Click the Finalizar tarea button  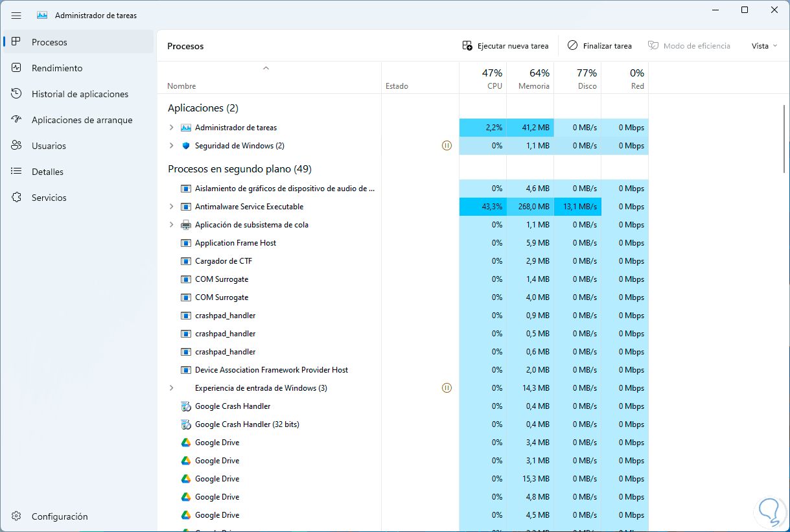[x=599, y=46]
